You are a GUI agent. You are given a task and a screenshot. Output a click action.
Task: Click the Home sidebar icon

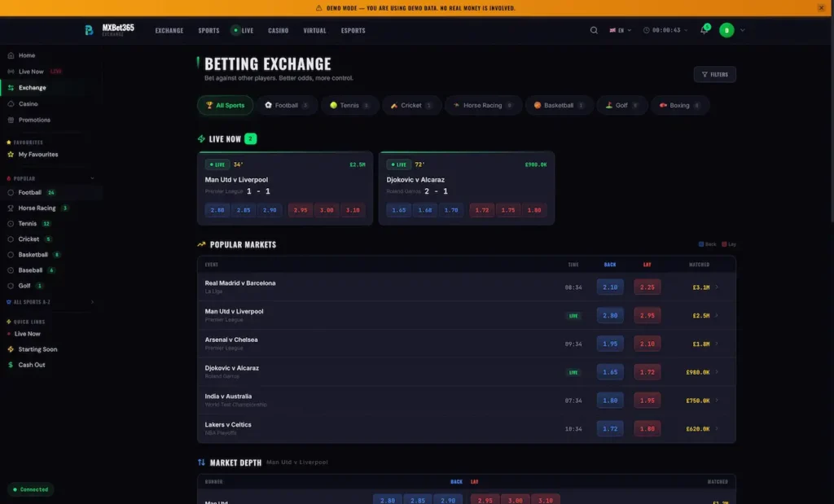point(11,55)
